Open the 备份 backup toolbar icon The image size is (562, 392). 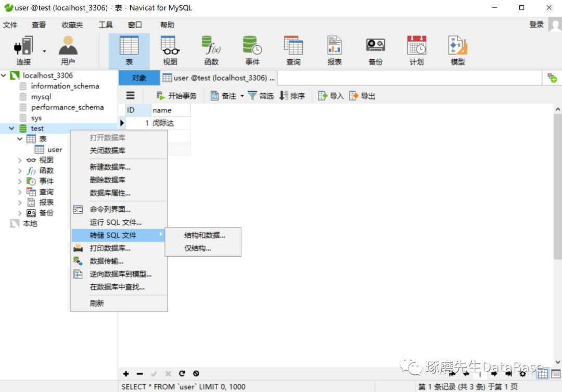coord(375,50)
